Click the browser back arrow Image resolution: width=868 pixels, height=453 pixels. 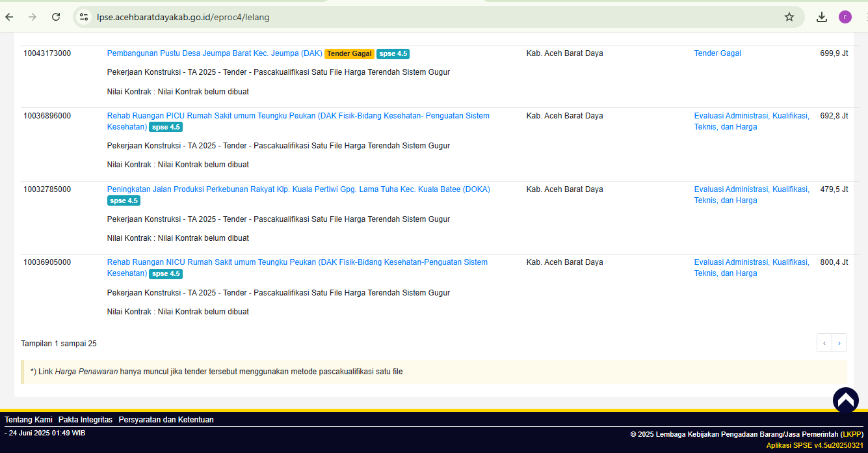coord(9,17)
